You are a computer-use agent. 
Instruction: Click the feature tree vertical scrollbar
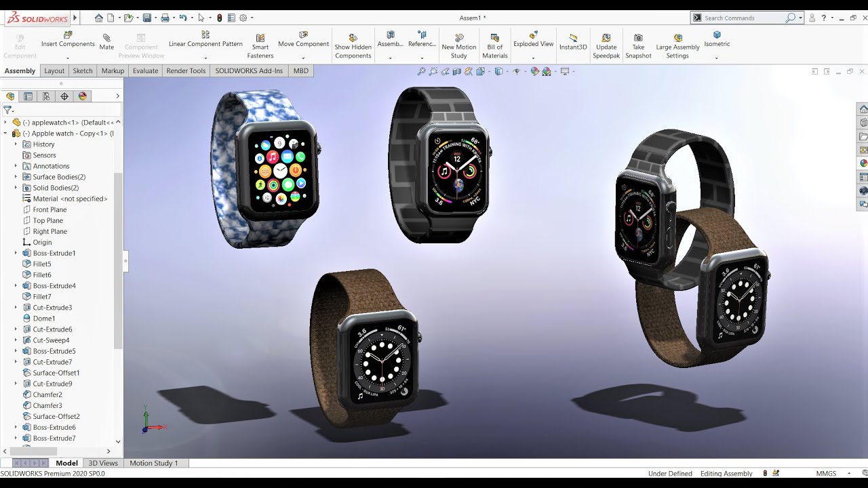coord(118,261)
